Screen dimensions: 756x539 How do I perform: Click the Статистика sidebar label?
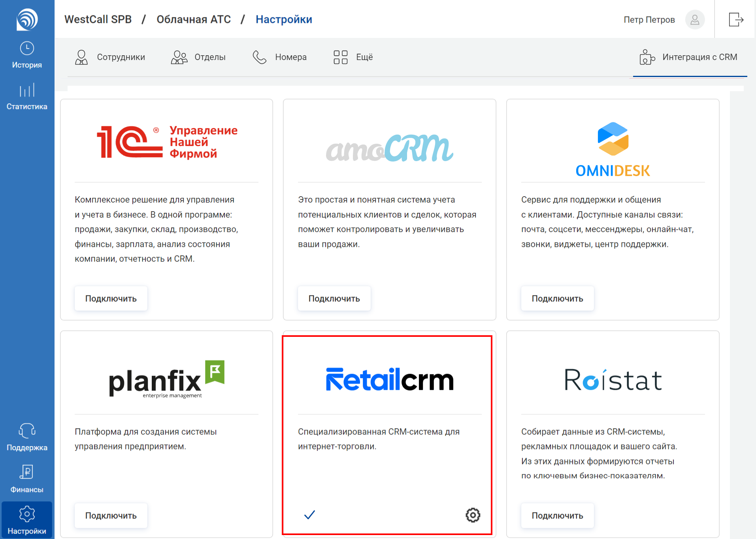tap(27, 107)
